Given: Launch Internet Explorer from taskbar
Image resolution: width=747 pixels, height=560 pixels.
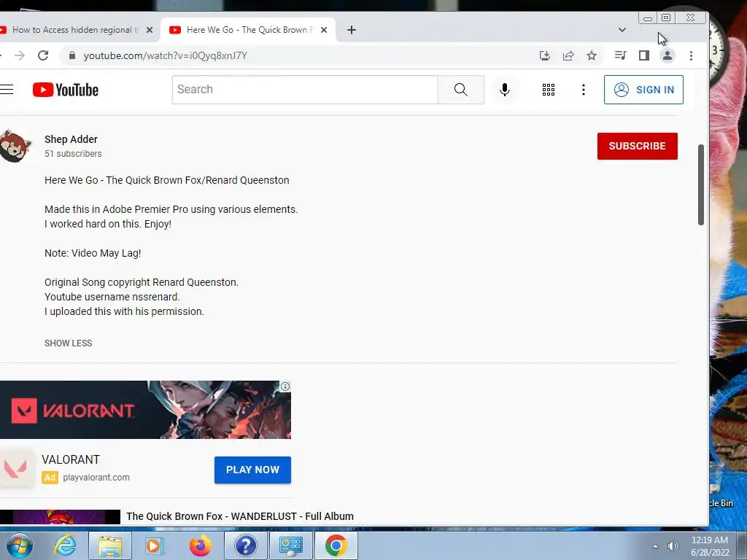Looking at the screenshot, I should click(x=65, y=545).
